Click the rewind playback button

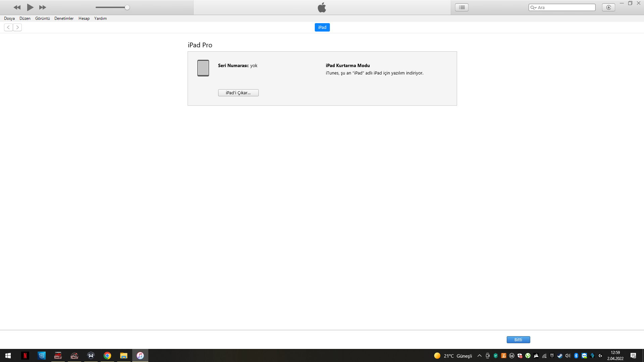tap(17, 7)
